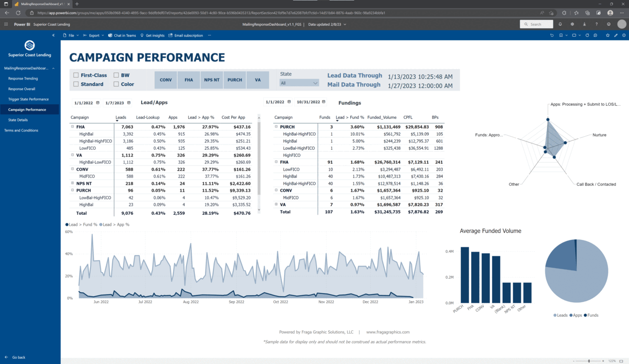Click the CONV campaign filter button
Viewport: 629px width, 364px height.
(166, 80)
